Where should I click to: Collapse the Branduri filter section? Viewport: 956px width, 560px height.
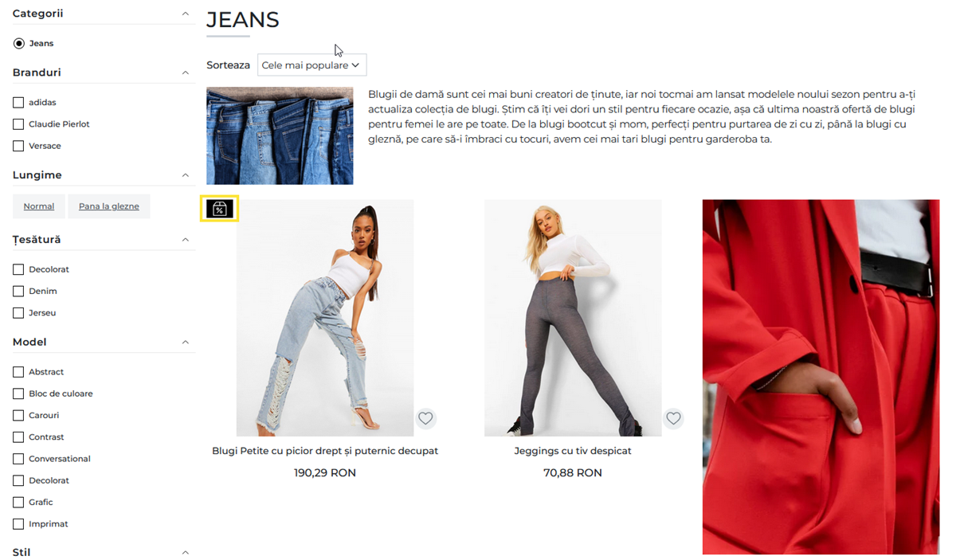click(x=186, y=72)
